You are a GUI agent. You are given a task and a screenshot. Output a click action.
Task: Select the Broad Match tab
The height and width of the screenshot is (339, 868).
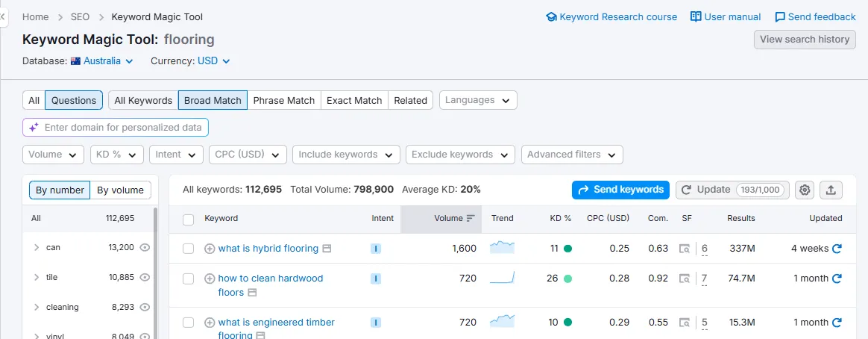point(213,100)
